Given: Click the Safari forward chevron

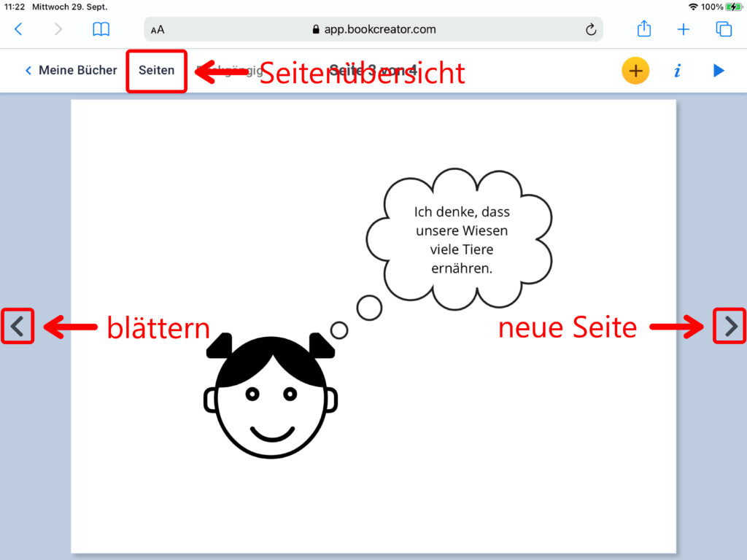Looking at the screenshot, I should (58, 29).
